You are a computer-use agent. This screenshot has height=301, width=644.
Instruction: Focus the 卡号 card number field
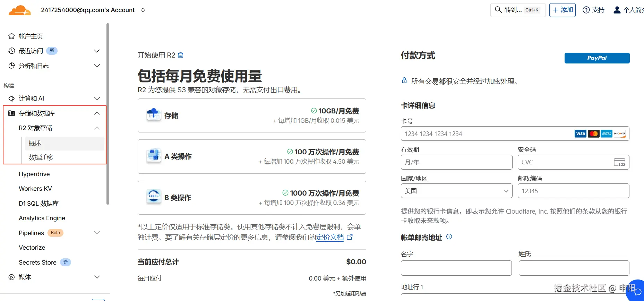(x=515, y=134)
